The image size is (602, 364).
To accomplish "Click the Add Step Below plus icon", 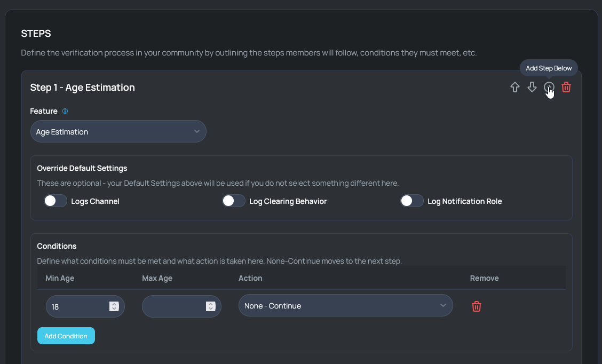I will point(549,88).
